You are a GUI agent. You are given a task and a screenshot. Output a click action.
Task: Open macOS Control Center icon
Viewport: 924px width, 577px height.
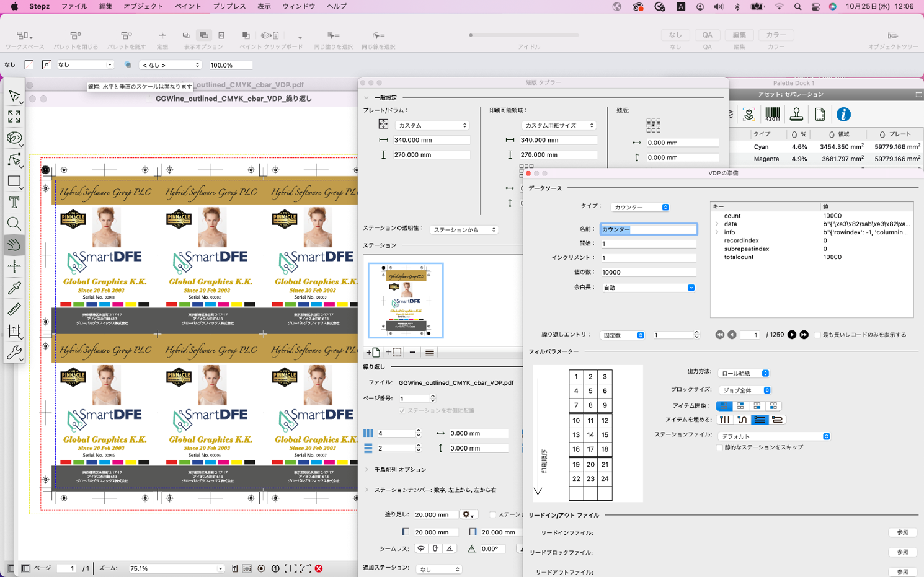(815, 7)
